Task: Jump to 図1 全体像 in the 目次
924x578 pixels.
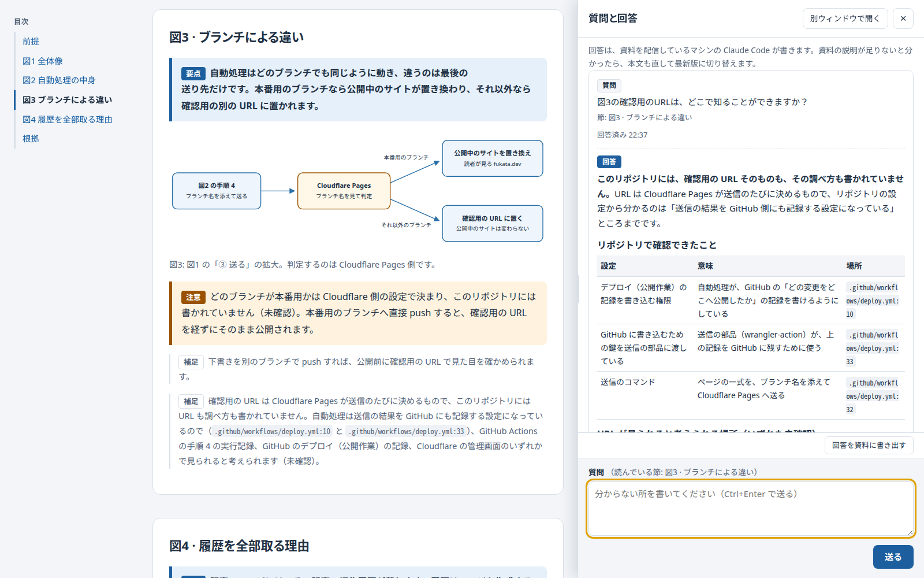Action: click(x=43, y=61)
